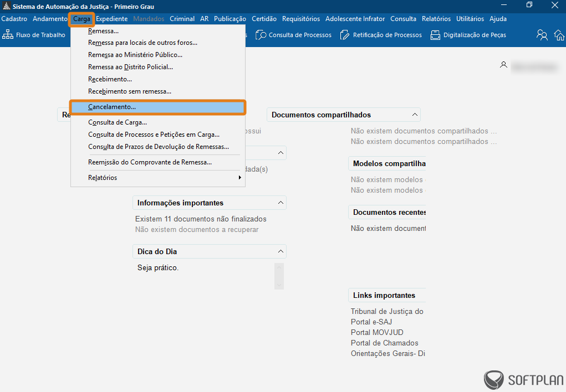Click Existem 11 documentos não finalizados

201,219
